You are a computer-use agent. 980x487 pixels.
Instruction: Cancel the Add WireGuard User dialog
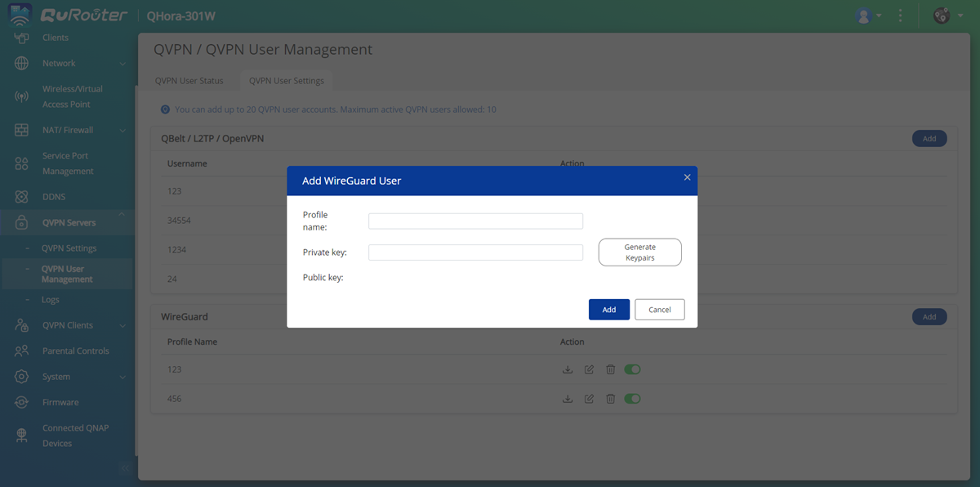pyautogui.click(x=660, y=310)
